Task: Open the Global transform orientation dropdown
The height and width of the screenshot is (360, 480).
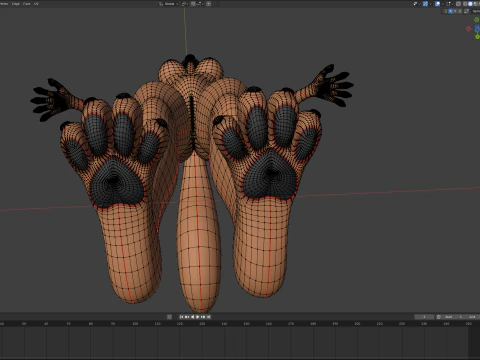Action: (169, 4)
